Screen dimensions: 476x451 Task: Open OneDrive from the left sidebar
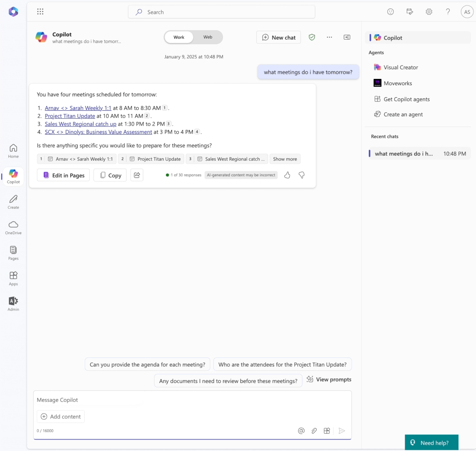click(13, 228)
